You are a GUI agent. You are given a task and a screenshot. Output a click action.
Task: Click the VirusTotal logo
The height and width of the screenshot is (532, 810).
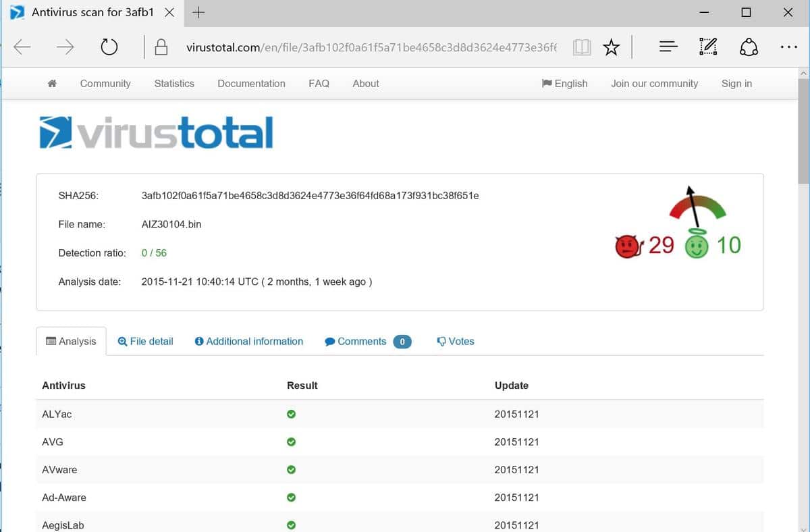point(156,132)
